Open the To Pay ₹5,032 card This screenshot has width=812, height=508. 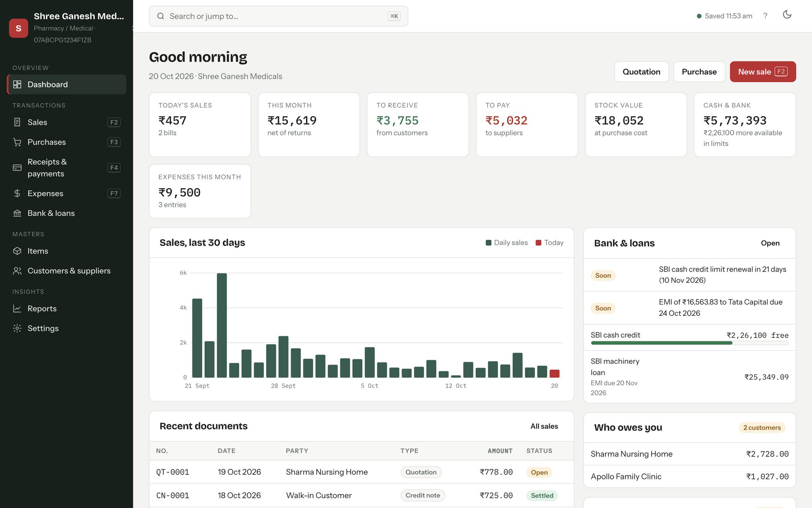point(527,125)
